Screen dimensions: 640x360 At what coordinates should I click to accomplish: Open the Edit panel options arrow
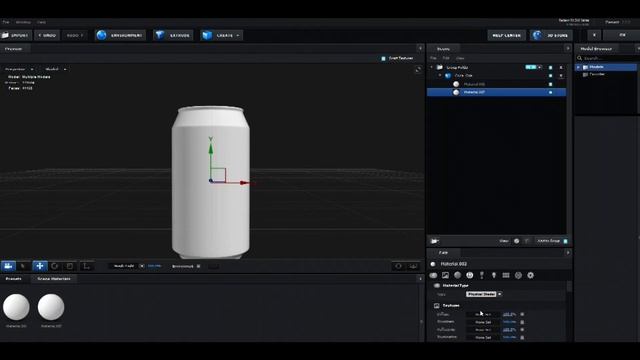(567, 253)
